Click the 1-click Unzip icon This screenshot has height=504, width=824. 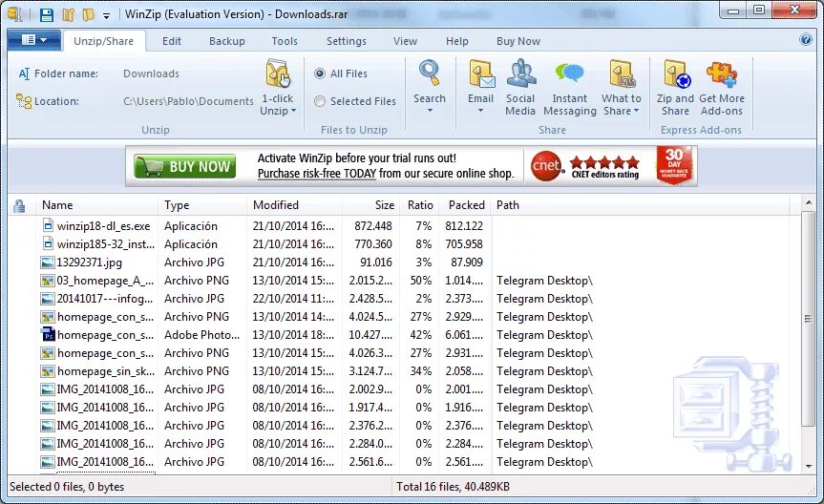[278, 74]
